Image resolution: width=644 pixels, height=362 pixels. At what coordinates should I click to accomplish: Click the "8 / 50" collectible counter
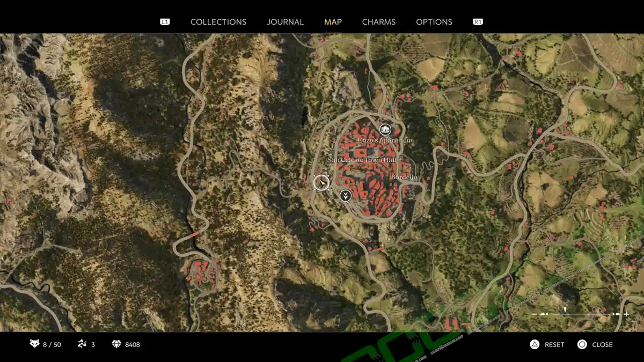(52, 345)
